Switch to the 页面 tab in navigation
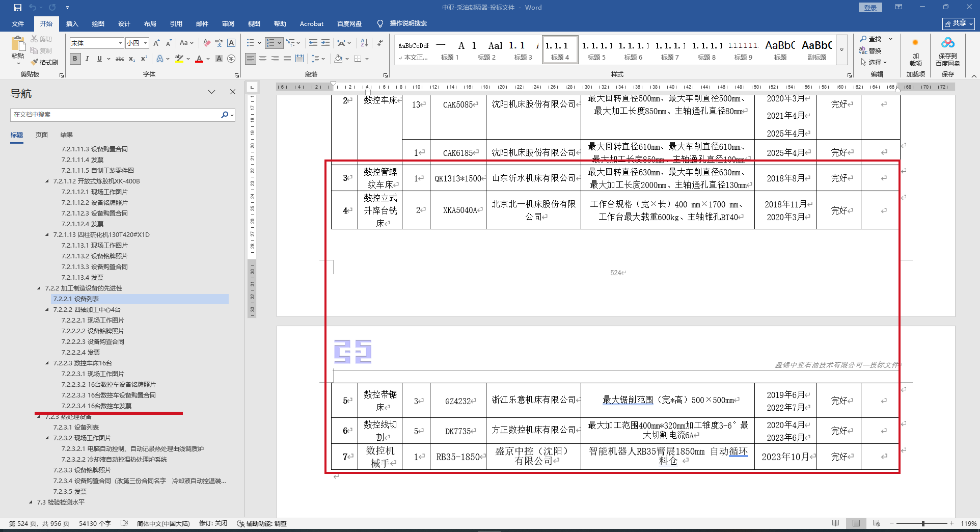 (42, 135)
